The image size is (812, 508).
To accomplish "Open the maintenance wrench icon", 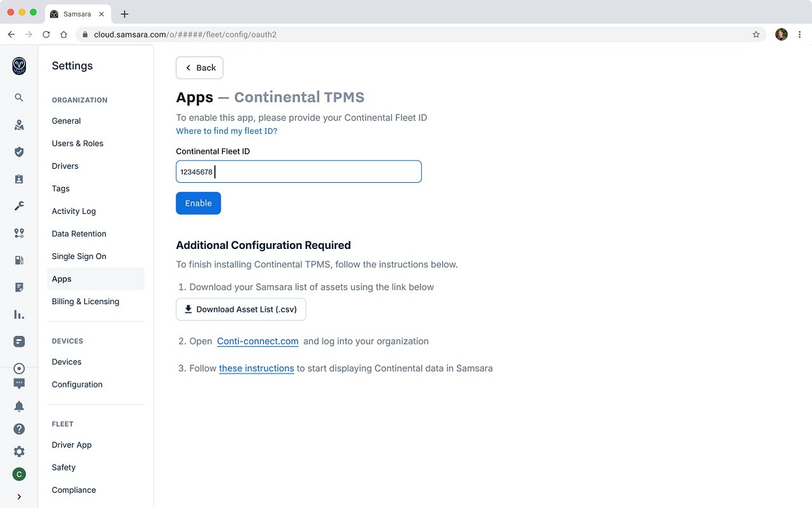I will (19, 206).
